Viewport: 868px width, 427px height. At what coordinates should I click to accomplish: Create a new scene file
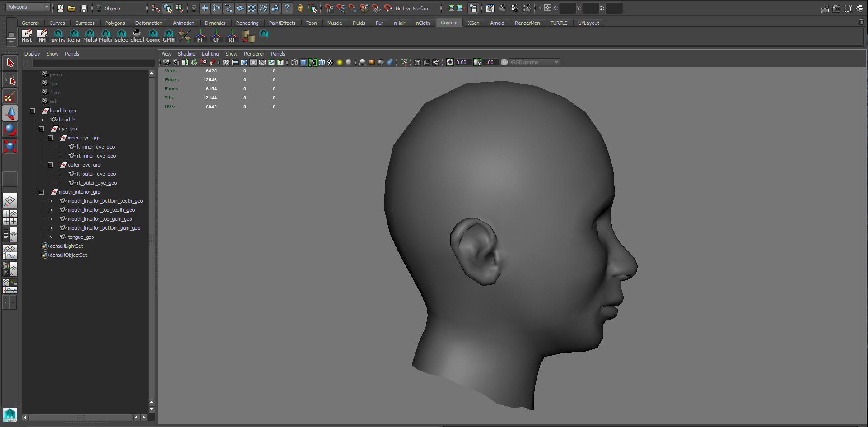60,8
